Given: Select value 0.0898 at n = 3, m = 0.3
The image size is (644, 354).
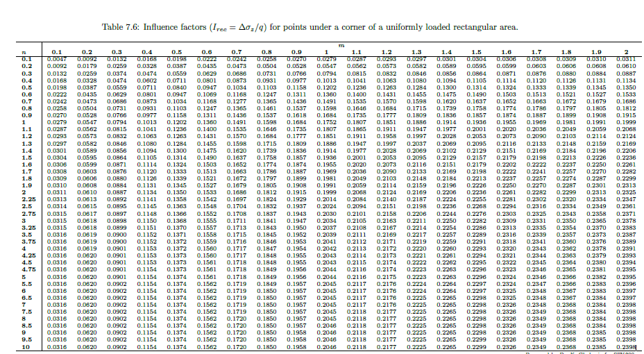Looking at the screenshot, I should click(x=117, y=221).
